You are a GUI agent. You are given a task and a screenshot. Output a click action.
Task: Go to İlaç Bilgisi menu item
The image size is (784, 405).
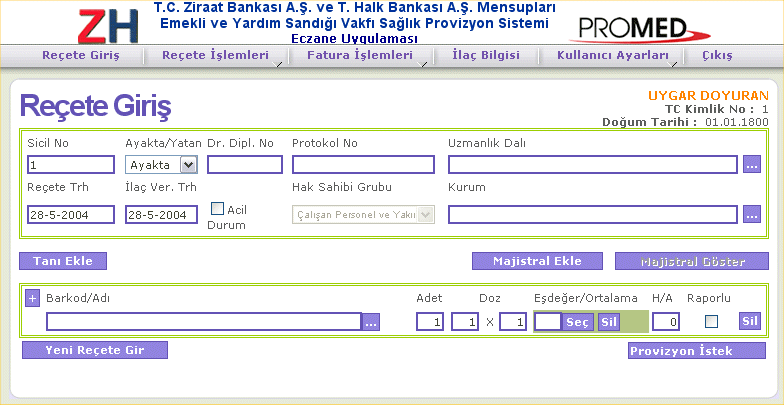pyautogui.click(x=486, y=56)
